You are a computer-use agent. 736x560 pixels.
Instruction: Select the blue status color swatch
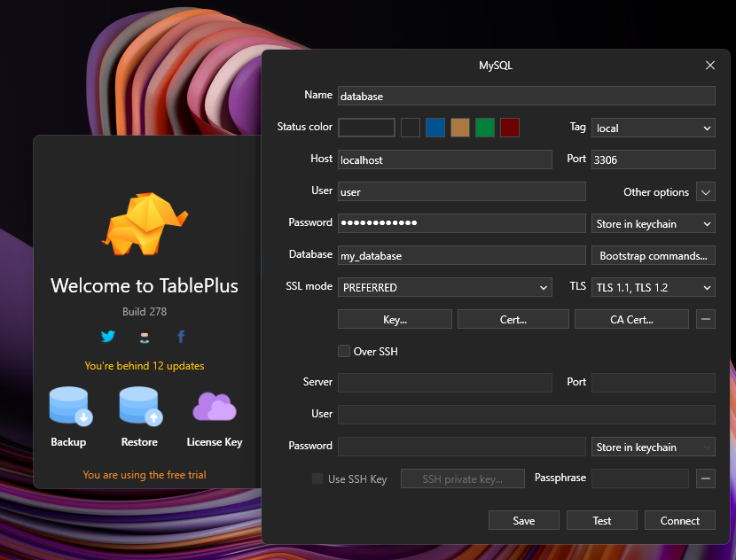click(435, 128)
